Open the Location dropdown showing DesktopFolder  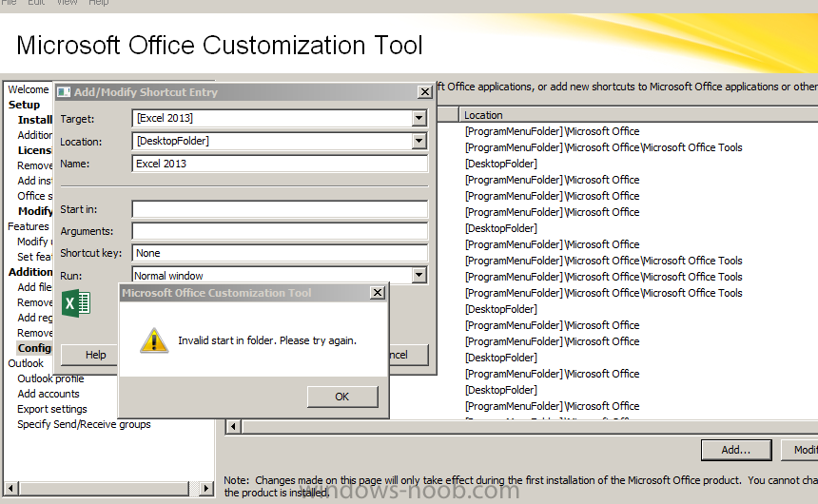point(419,141)
